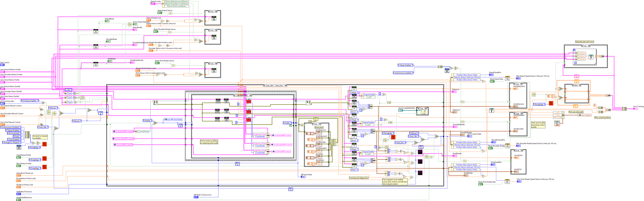The width and height of the screenshot is (644, 201).
Task: Toggle the New Motion Profile TF terminal
Action: click(18, 166)
